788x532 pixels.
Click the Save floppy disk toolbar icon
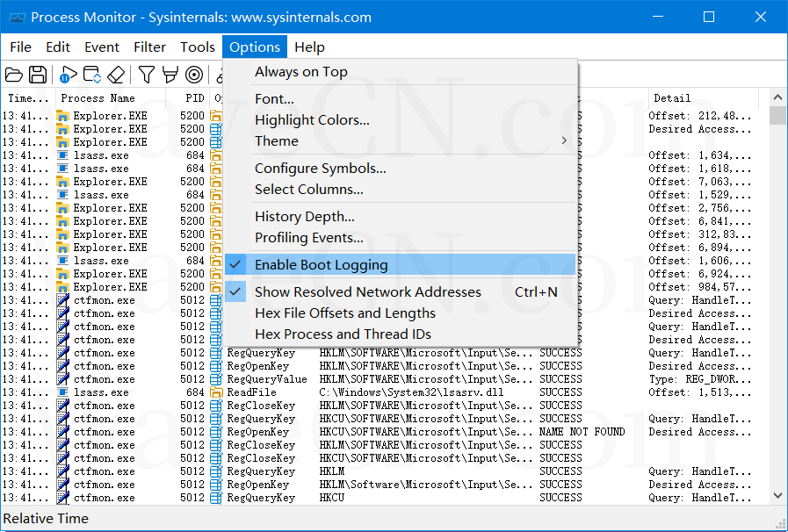(x=38, y=75)
